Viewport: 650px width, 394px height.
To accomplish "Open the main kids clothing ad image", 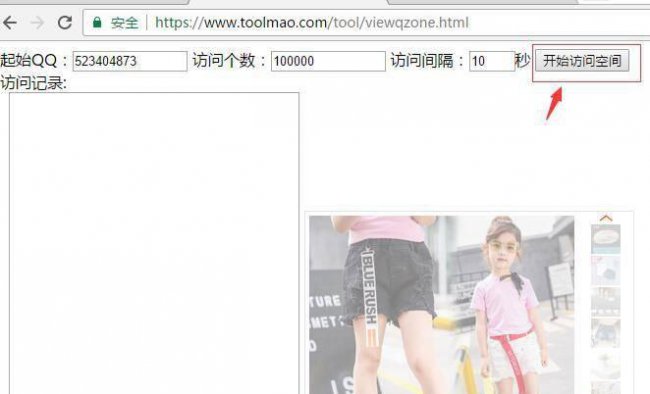I will [x=441, y=305].
